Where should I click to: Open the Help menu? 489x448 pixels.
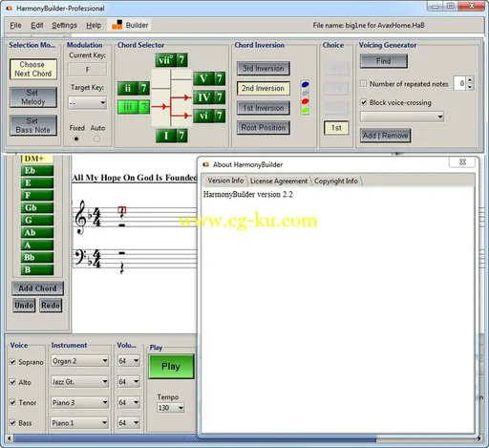(94, 25)
